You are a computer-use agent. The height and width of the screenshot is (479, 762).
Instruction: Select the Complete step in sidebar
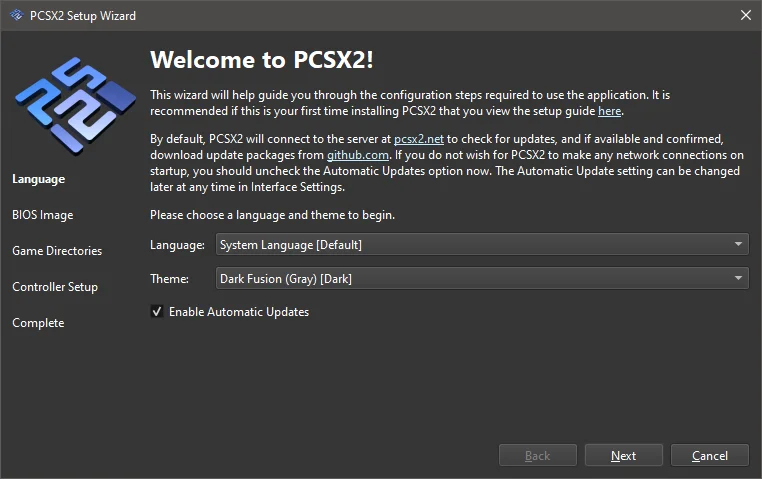[38, 323]
